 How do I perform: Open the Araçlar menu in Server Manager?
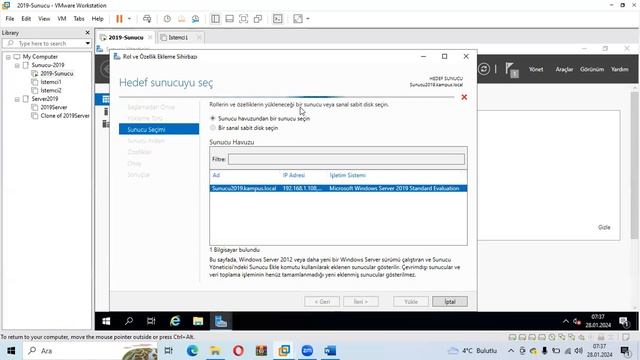tap(564, 69)
